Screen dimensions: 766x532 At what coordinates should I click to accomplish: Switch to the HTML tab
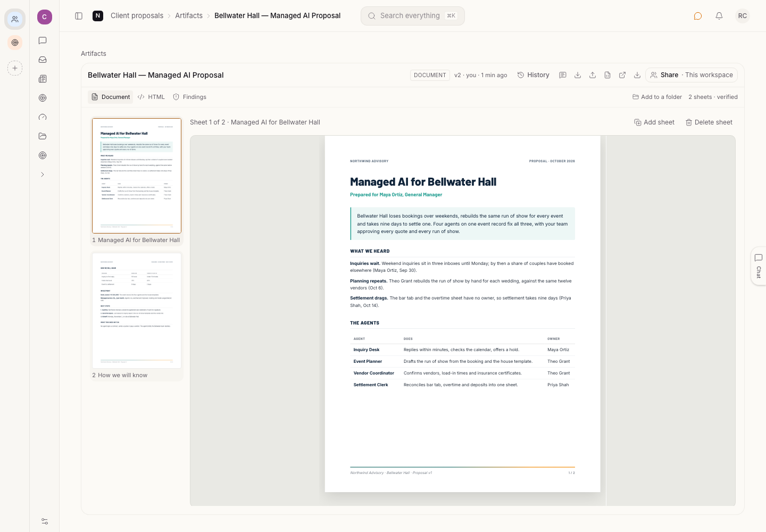pyautogui.click(x=151, y=97)
